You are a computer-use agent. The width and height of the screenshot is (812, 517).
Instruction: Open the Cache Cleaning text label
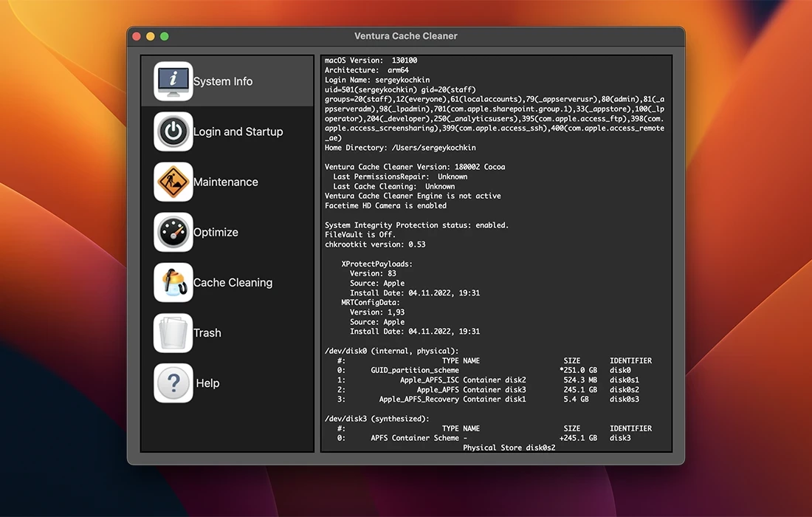pos(233,282)
